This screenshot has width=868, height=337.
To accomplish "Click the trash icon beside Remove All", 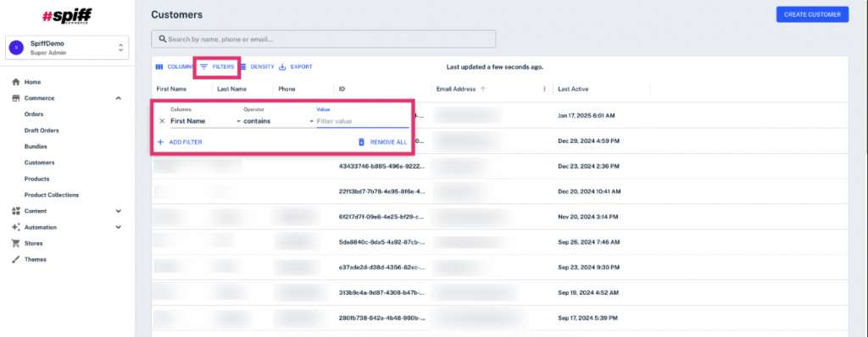I will [361, 142].
